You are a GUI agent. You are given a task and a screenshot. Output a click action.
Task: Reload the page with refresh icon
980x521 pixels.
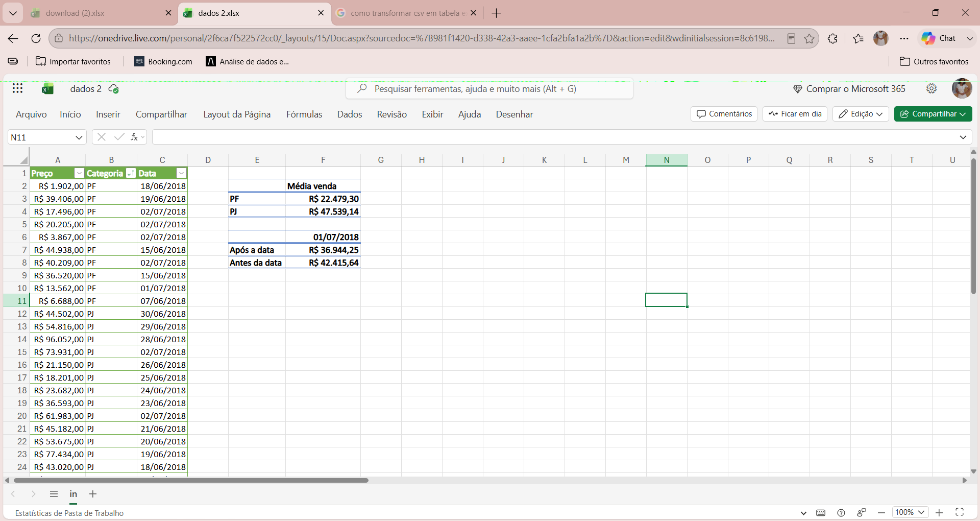pos(36,38)
